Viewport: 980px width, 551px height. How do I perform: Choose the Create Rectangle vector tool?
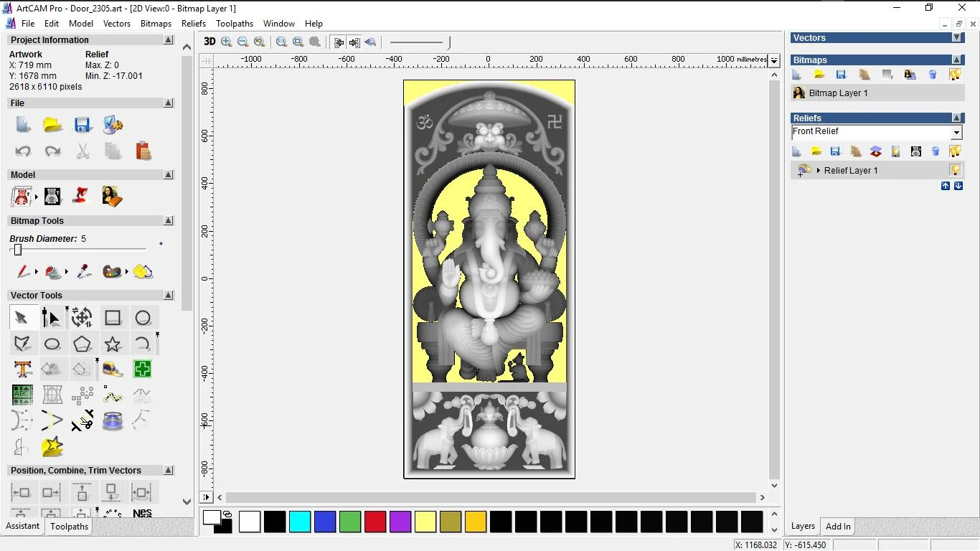(113, 317)
